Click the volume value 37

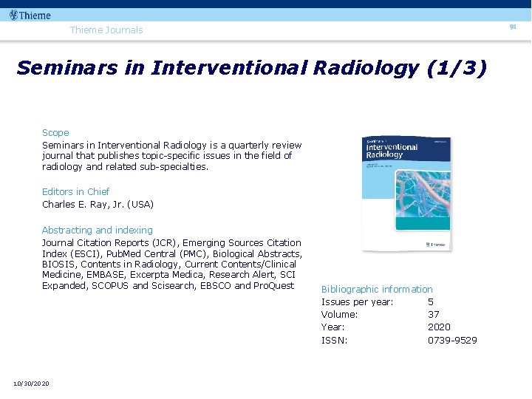click(434, 315)
